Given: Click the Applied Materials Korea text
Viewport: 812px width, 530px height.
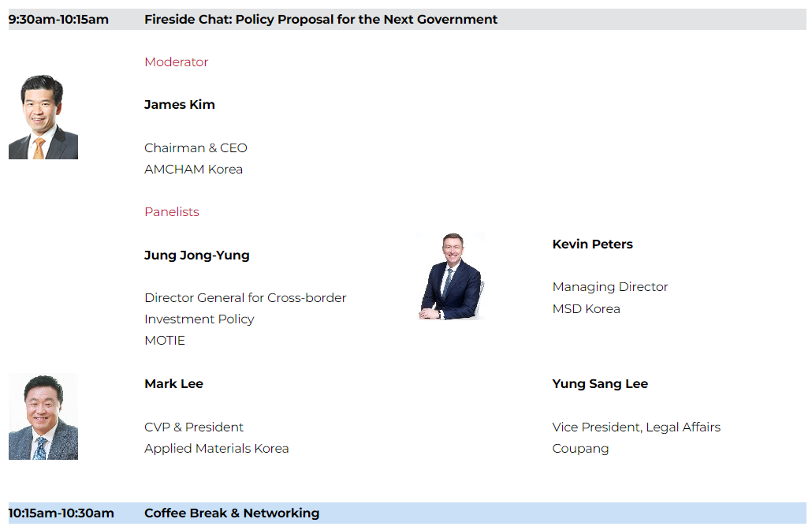Looking at the screenshot, I should 217,449.
